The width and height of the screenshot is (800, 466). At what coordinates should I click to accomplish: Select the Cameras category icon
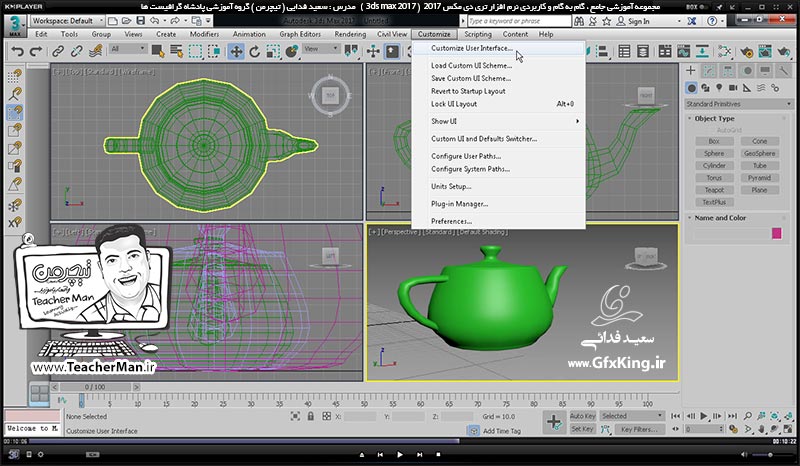point(733,88)
